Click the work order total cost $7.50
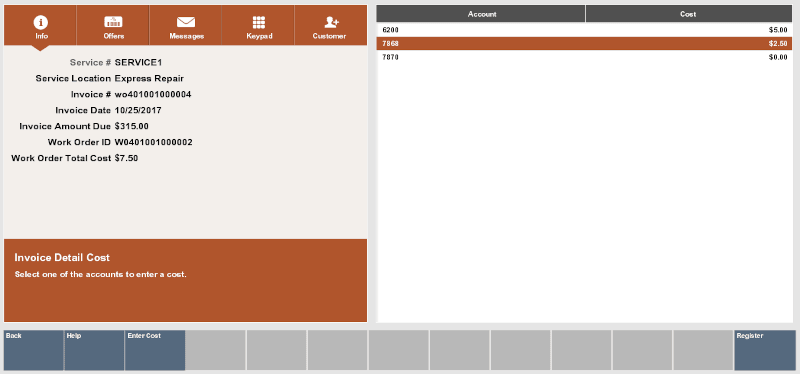The image size is (800, 374). pos(127,158)
